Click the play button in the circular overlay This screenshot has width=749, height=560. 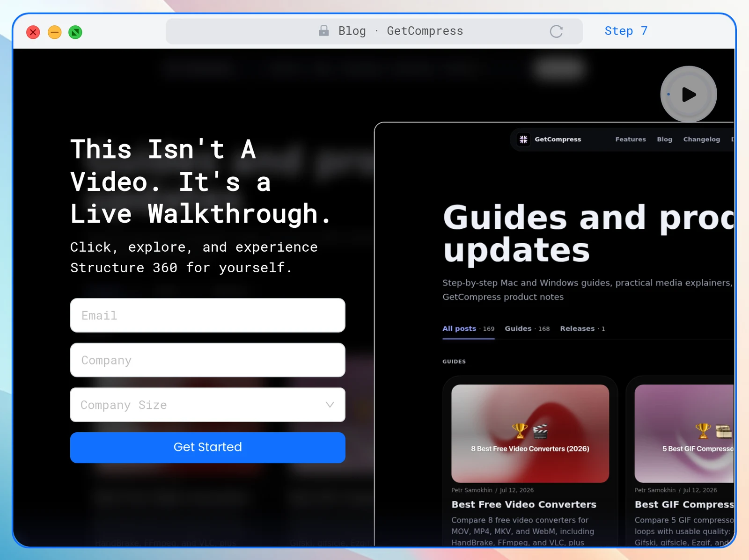pos(688,94)
